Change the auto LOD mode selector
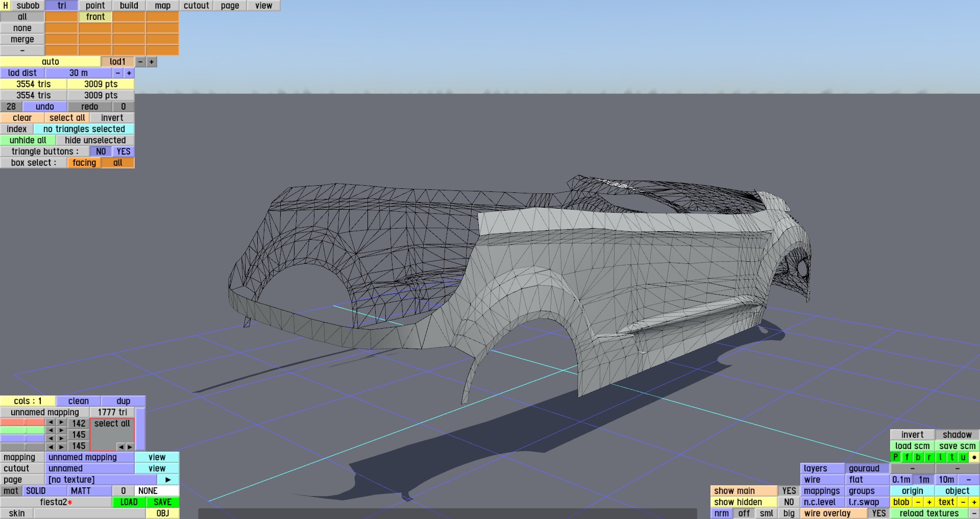The height and width of the screenshot is (519, 980). [x=51, y=62]
